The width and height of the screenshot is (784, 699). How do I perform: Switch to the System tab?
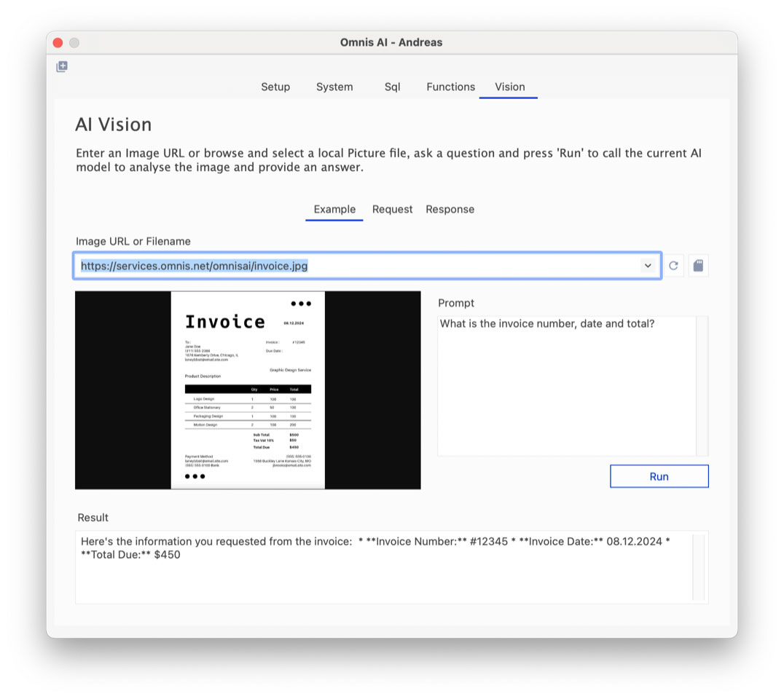pyautogui.click(x=334, y=87)
